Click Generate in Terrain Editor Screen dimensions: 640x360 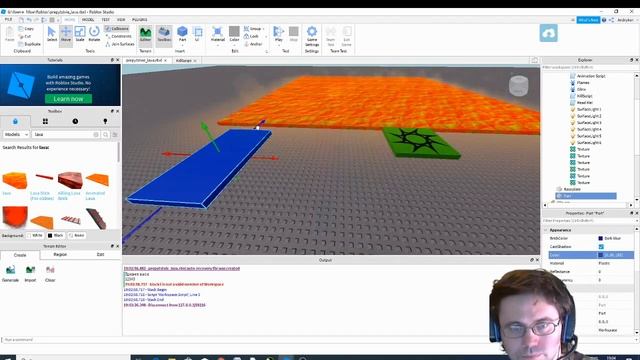coord(10,273)
